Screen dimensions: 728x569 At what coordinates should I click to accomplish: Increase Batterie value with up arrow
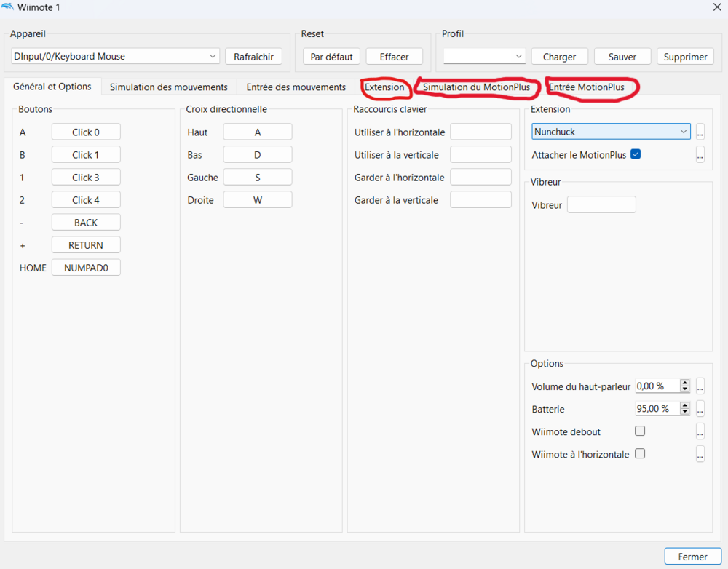pos(684,405)
